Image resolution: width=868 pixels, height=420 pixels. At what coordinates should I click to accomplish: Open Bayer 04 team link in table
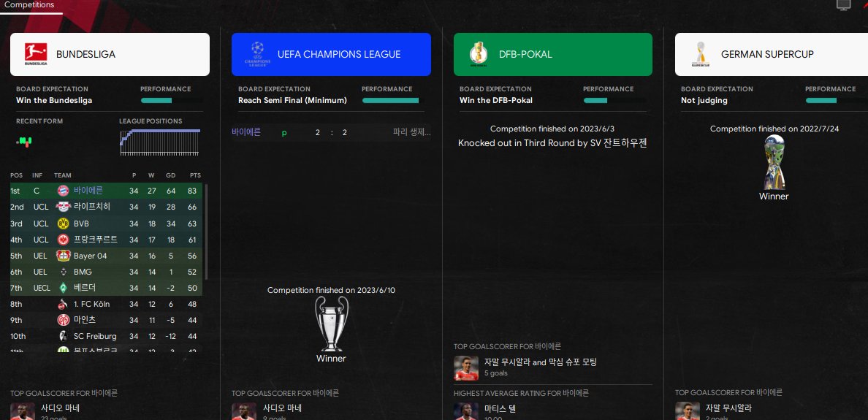click(90, 256)
